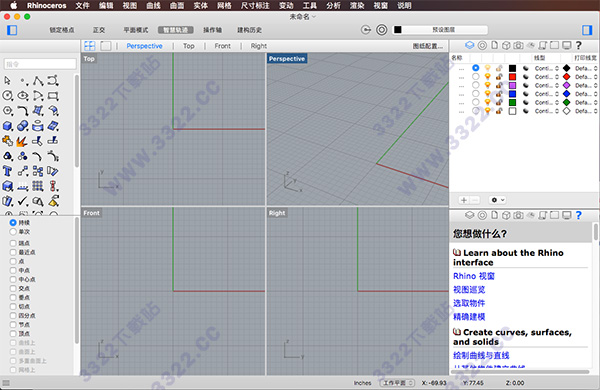Open the 图纸配置 layout menu
The height and width of the screenshot is (390, 600).
(x=427, y=46)
